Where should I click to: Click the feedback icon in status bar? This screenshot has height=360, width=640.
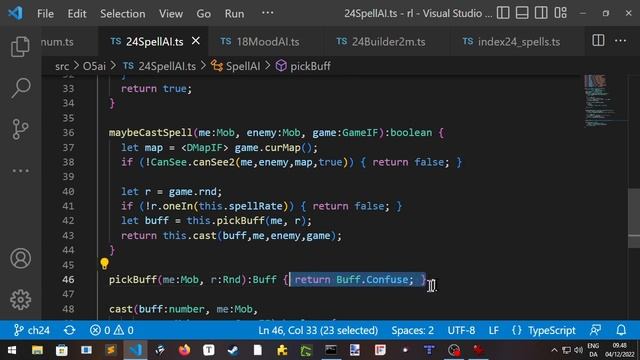click(596, 330)
